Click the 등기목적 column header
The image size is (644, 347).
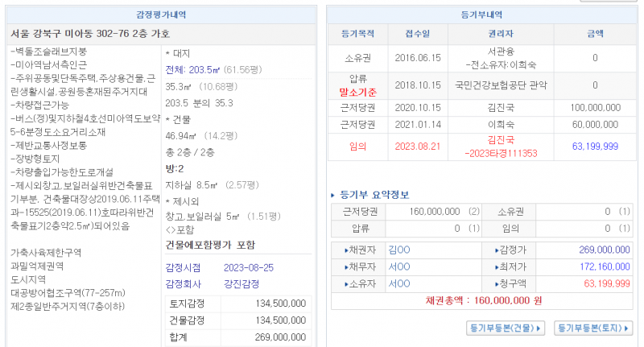(357, 34)
